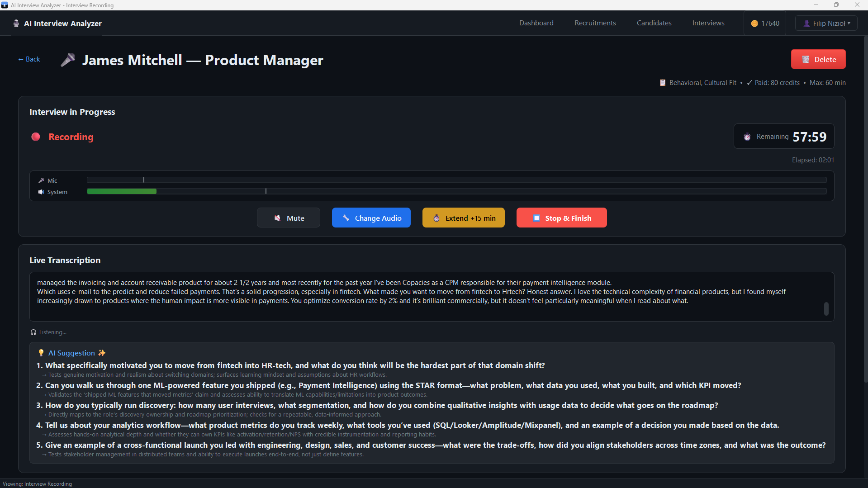Click the microphone logo beside AI Interview Analyzer
The height and width of the screenshot is (488, 868).
tap(16, 24)
